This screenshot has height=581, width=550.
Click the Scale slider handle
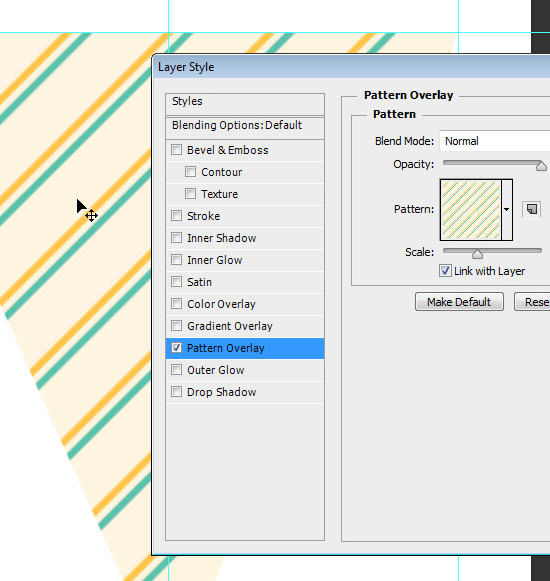click(477, 254)
